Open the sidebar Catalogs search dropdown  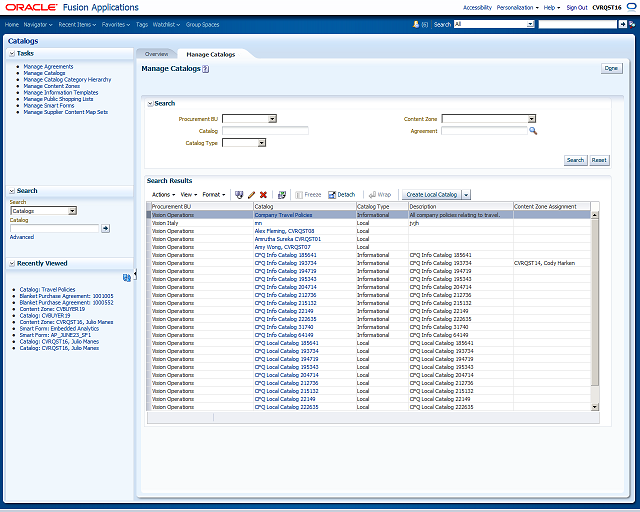tap(72, 211)
